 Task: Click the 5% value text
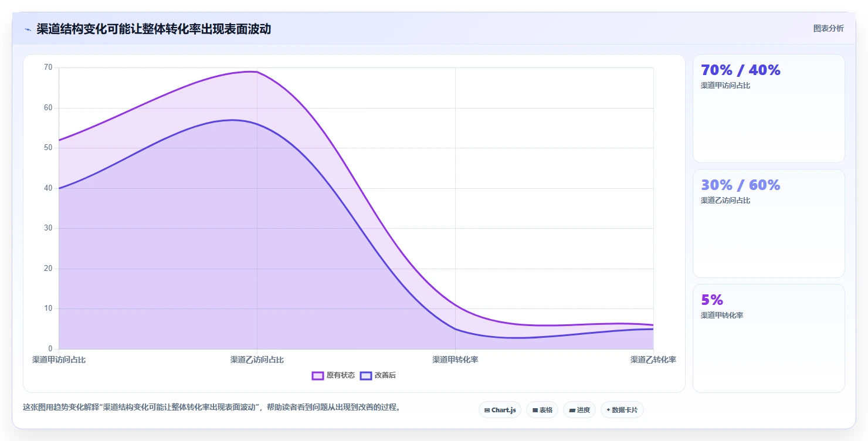click(712, 300)
